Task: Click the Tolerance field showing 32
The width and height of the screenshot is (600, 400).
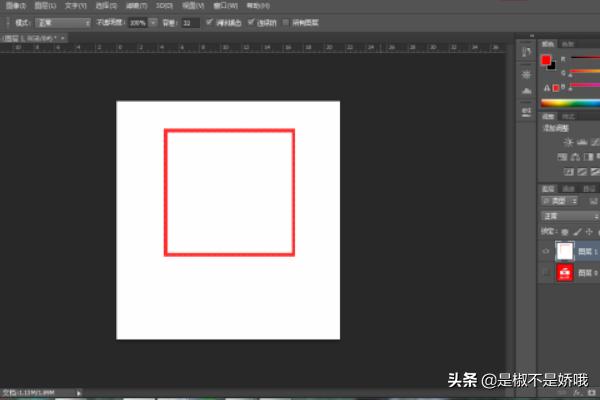Action: pyautogui.click(x=191, y=23)
